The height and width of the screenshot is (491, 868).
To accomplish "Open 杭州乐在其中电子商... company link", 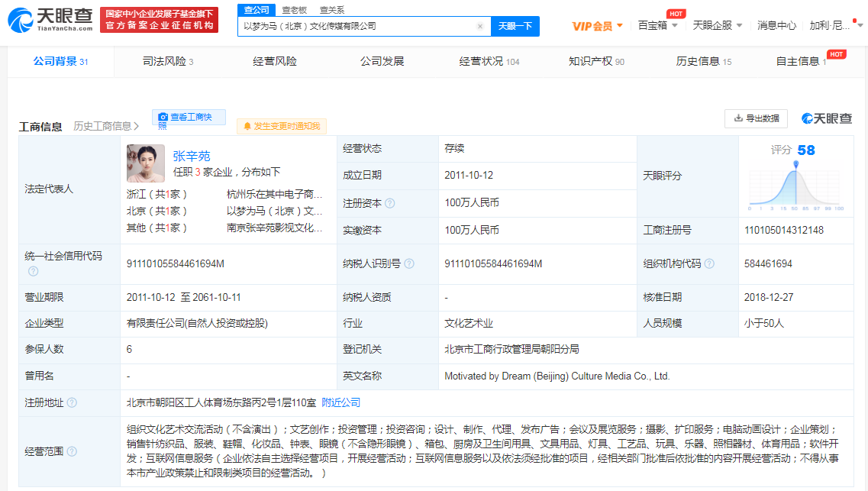I will pos(275,194).
